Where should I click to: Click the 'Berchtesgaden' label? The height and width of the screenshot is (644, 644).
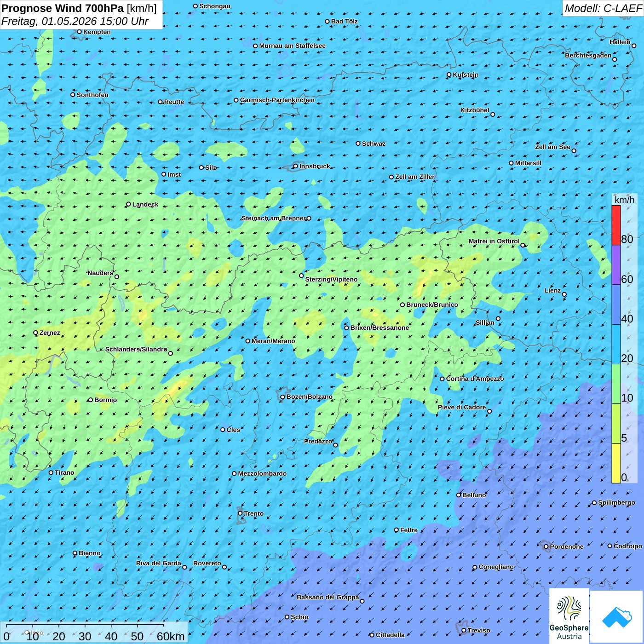point(588,55)
